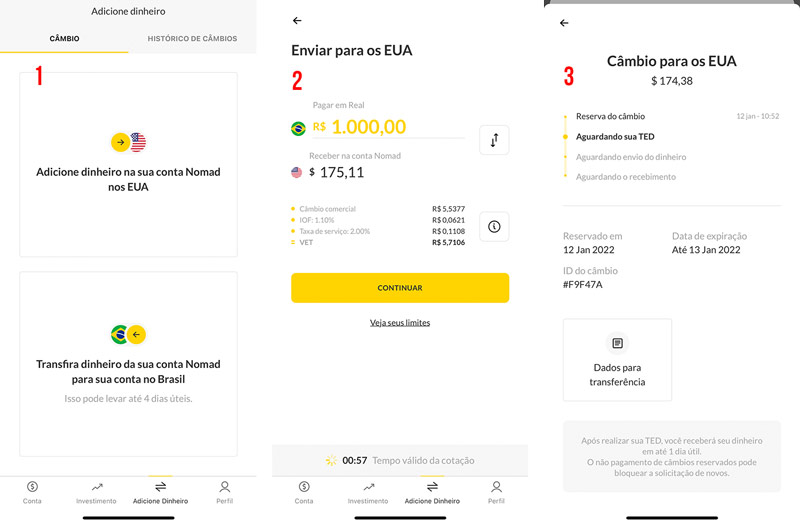Switch to the Câmbio tab
This screenshot has width=800, height=524.
coord(64,39)
